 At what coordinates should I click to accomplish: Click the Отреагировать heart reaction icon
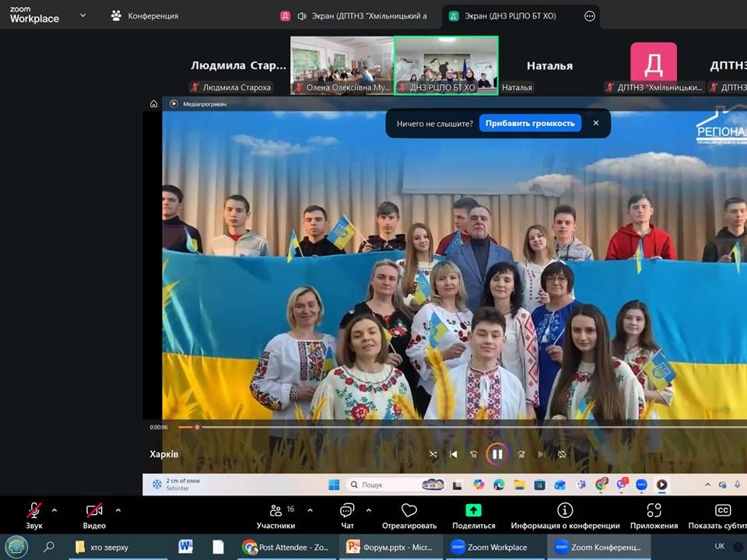409,511
